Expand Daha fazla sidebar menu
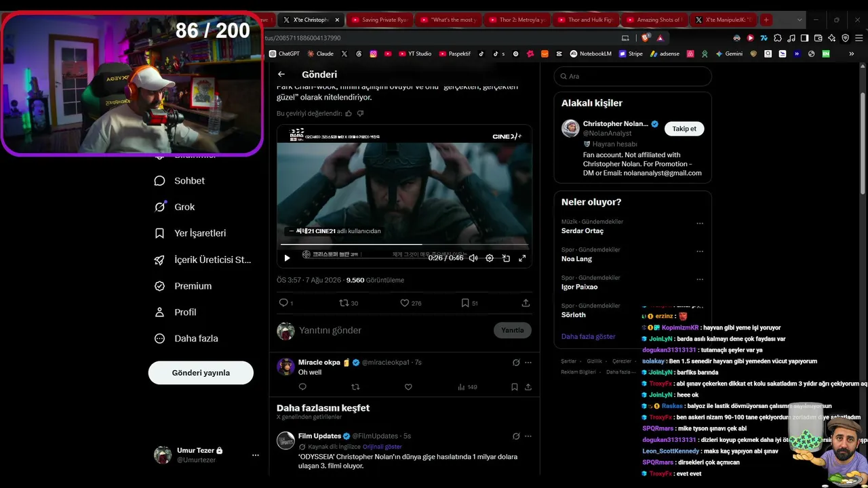The height and width of the screenshot is (488, 868). [186, 338]
